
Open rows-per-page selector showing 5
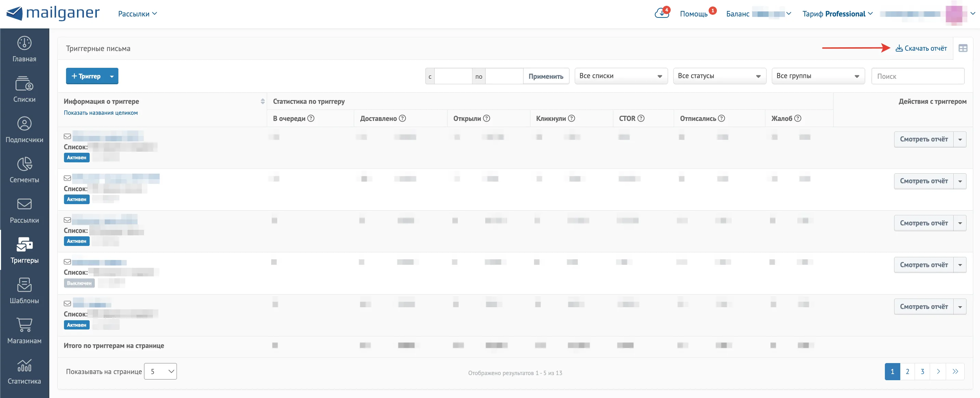160,371
